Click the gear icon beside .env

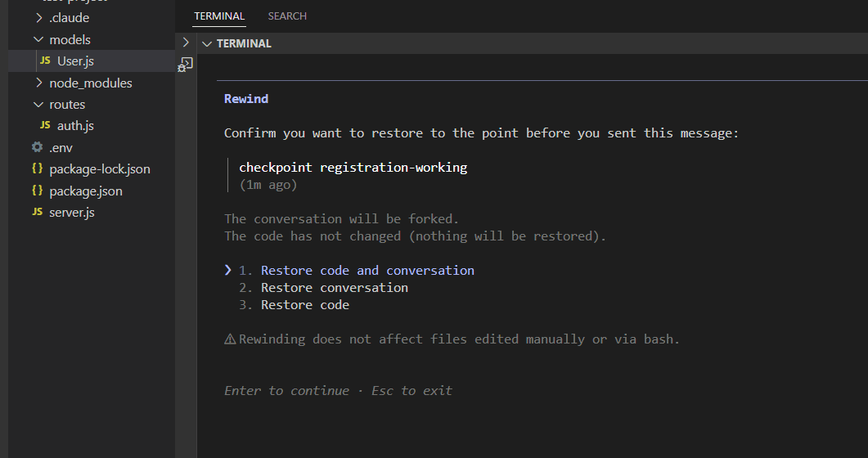[x=37, y=147]
